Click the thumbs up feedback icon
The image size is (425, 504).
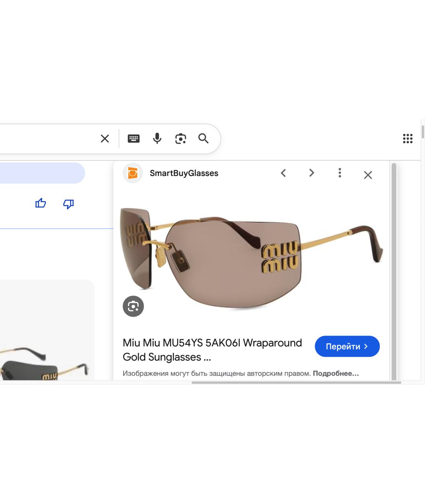[x=41, y=204]
